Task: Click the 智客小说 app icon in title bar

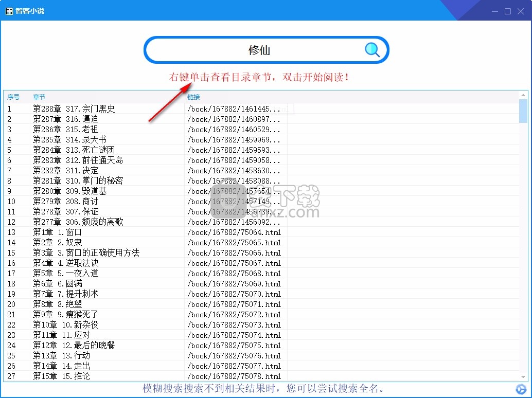Action: coord(9,11)
